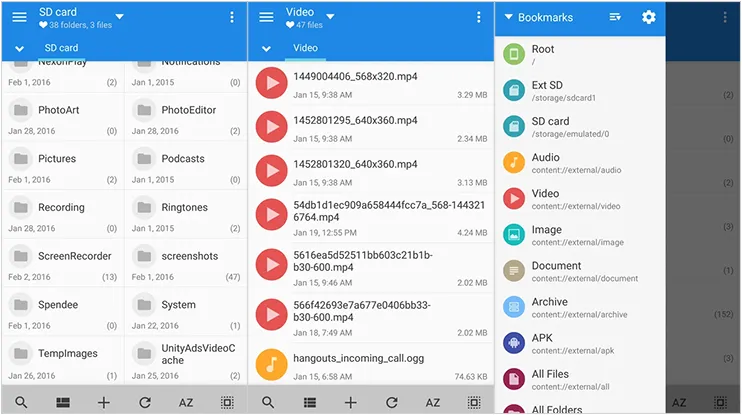Search in SD card panel
742x415 pixels.
coord(21,403)
